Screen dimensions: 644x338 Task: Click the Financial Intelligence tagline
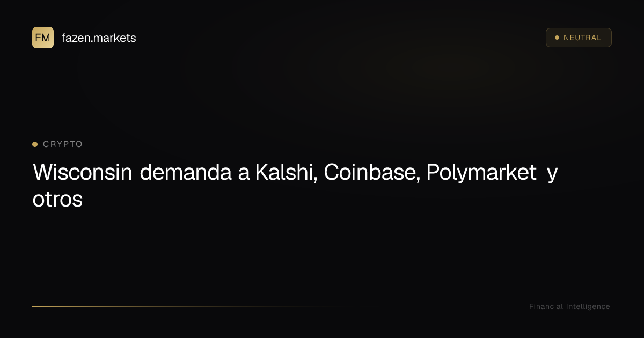coord(569,306)
